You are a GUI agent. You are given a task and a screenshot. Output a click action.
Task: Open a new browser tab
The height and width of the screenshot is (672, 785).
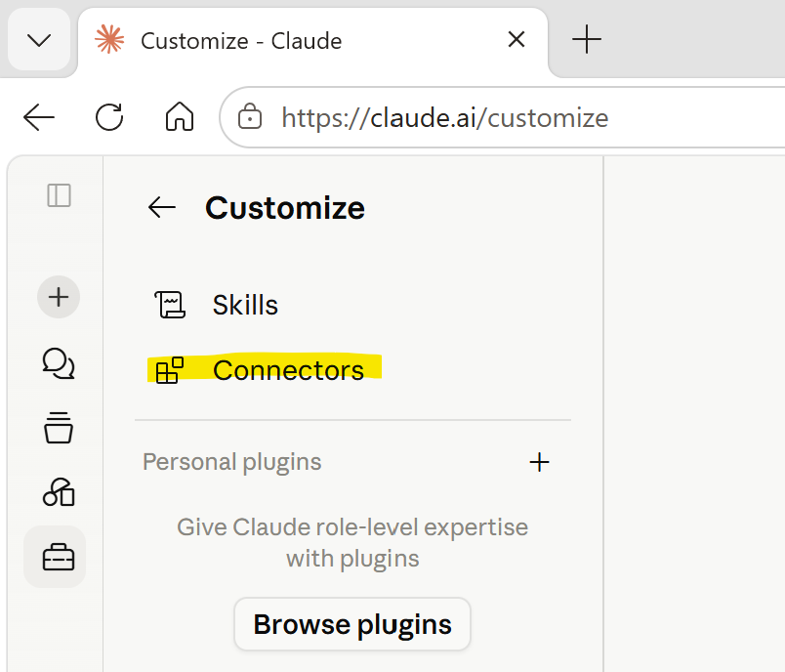pyautogui.click(x=586, y=40)
